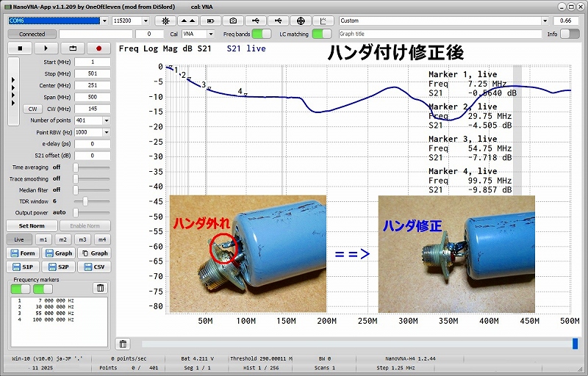Toggle the Info switch
This screenshot has height=376, width=588.
pos(570,34)
